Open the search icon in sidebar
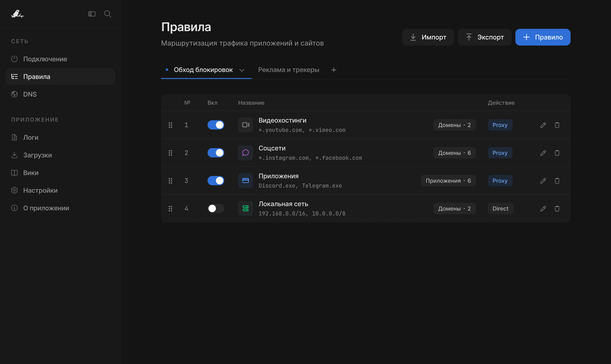Screen dimensions: 611x364 108,14
